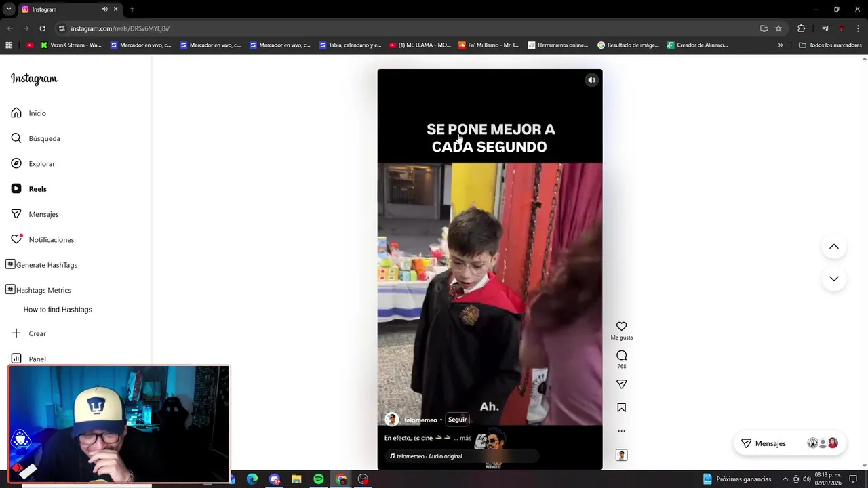Open telomemeo profile name on the reel

pyautogui.click(x=420, y=420)
